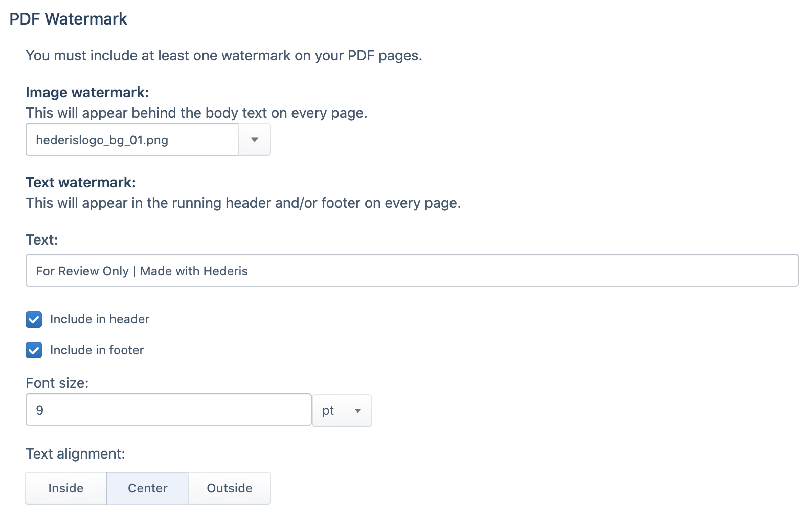This screenshot has height=520, width=812.
Task: Open the pt font unit selector
Action: click(342, 410)
